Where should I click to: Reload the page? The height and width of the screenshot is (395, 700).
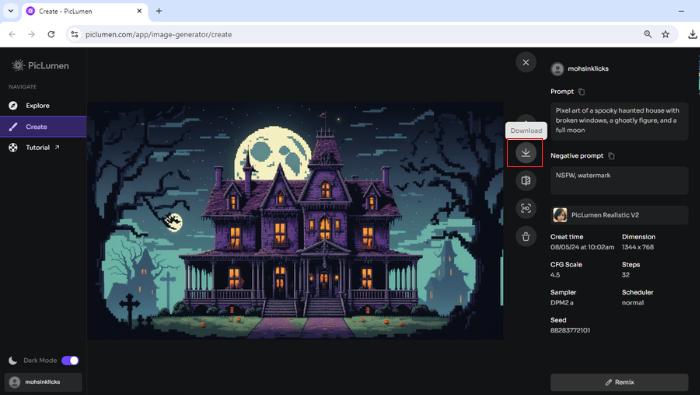[51, 34]
